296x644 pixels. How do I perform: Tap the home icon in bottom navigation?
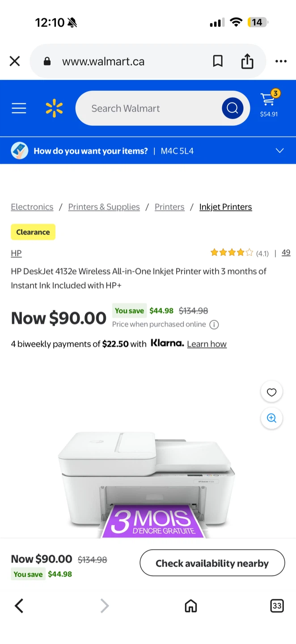coord(190,606)
